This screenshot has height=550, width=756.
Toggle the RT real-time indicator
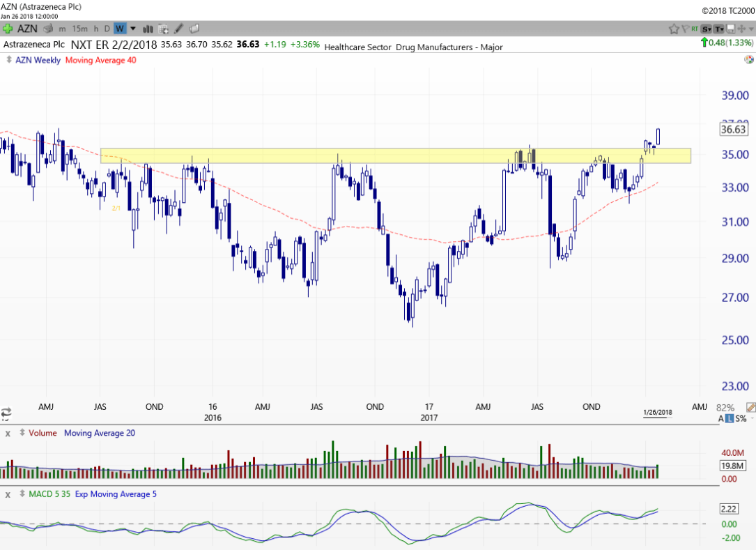tap(694, 29)
